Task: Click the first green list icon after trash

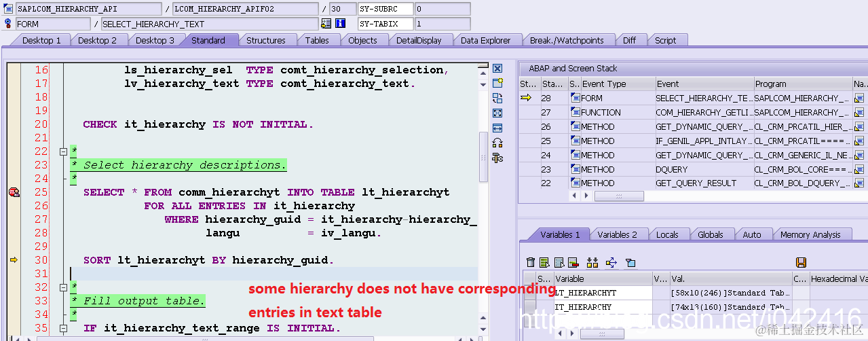Action: (x=544, y=262)
